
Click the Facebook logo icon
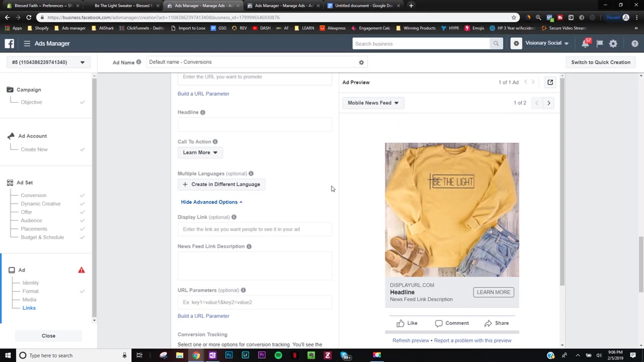point(9,44)
